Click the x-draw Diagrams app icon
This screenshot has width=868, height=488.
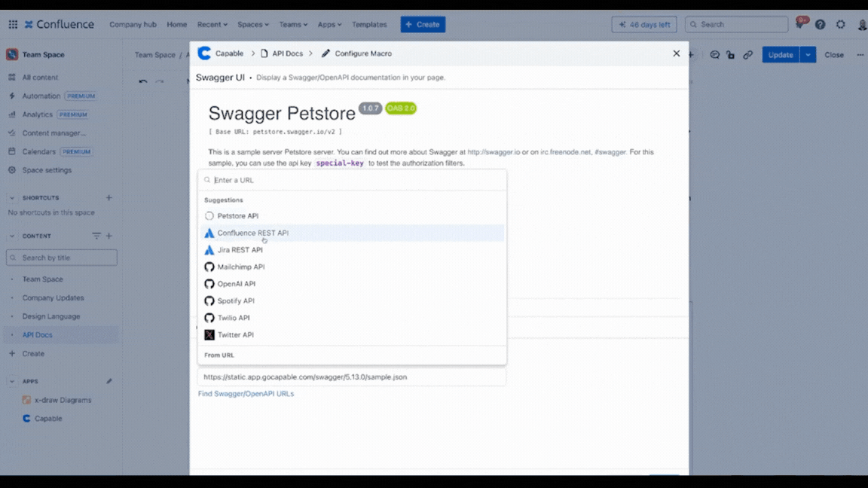[27, 400]
